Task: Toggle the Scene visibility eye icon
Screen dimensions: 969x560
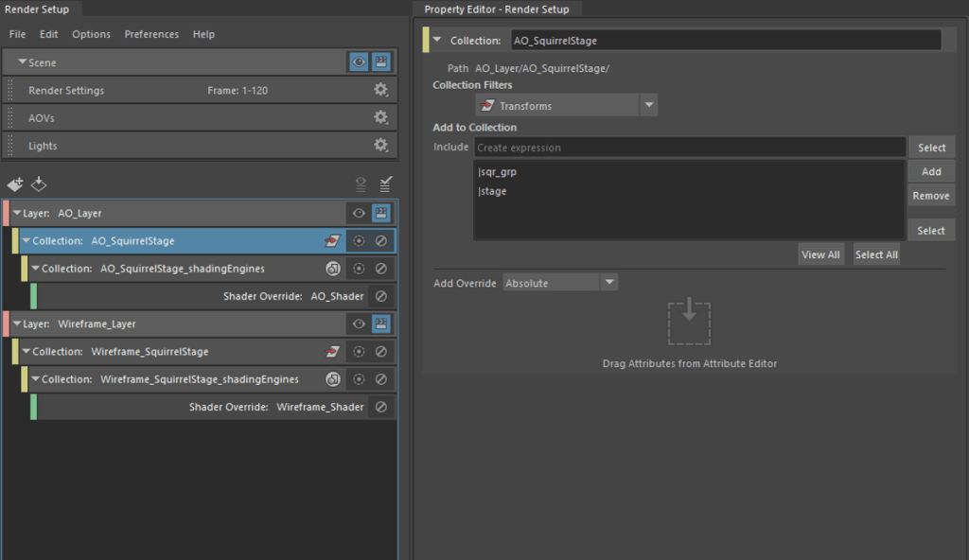Action: tap(359, 62)
